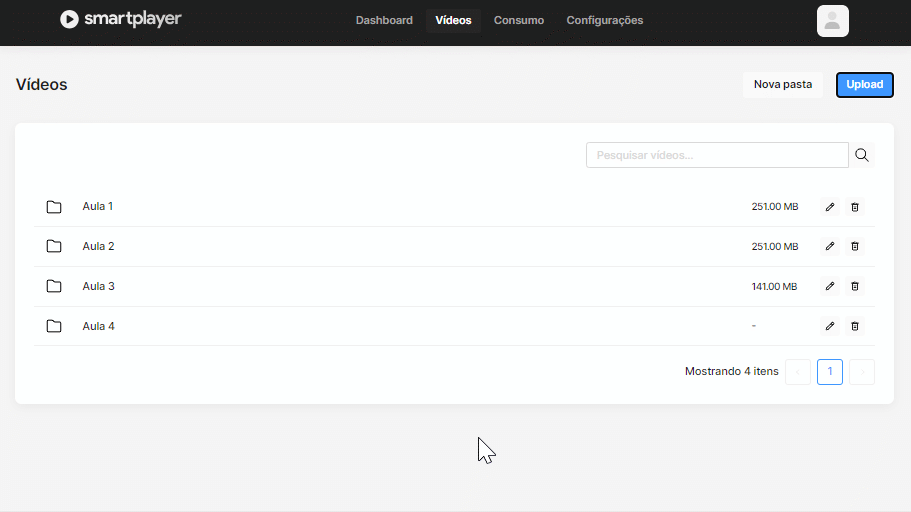Open the user profile avatar
This screenshot has height=512, width=911.
point(833,21)
